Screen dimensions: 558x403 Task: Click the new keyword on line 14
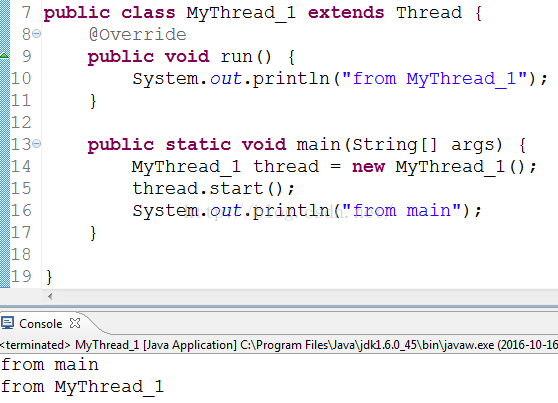[368, 167]
